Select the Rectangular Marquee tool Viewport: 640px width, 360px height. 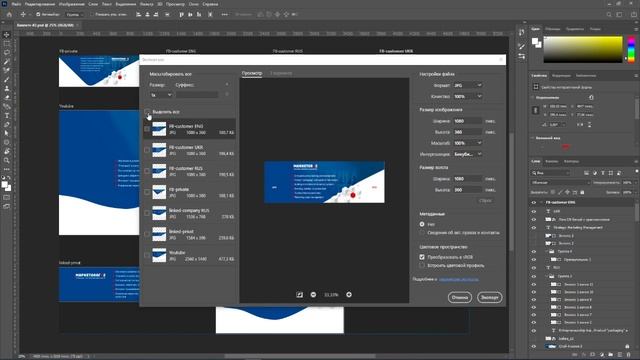coord(7,44)
